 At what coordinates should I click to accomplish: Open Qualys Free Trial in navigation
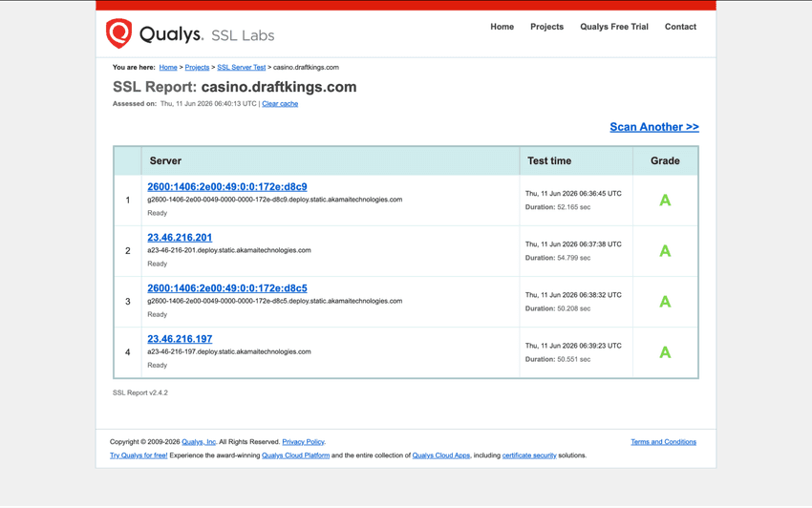tap(613, 27)
